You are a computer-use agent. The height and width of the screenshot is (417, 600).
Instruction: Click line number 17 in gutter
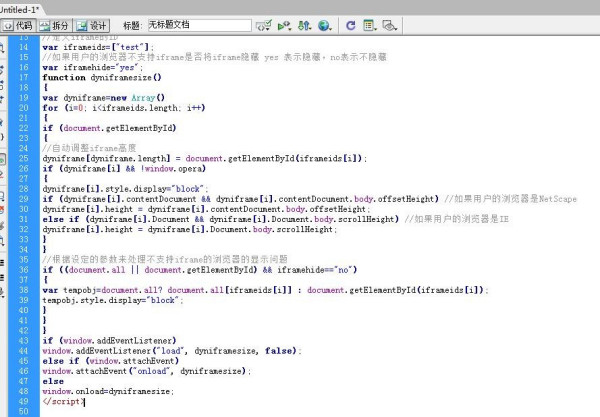(24, 77)
